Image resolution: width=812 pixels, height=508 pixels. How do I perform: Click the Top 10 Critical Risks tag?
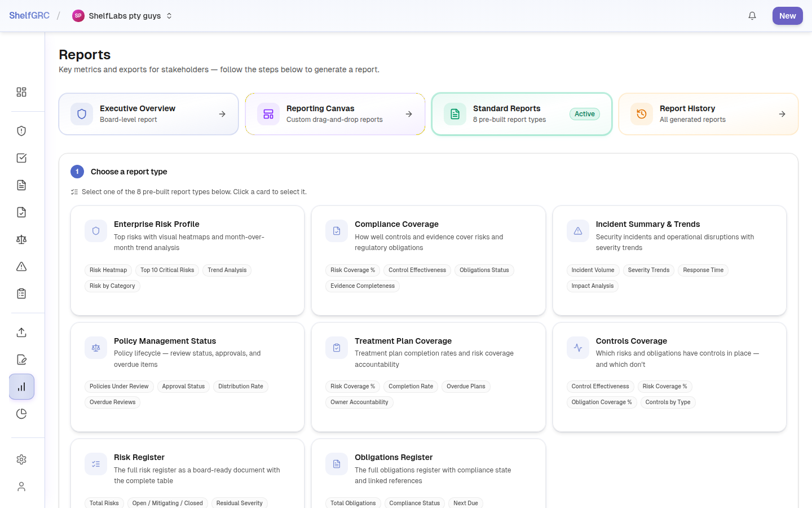(x=167, y=270)
